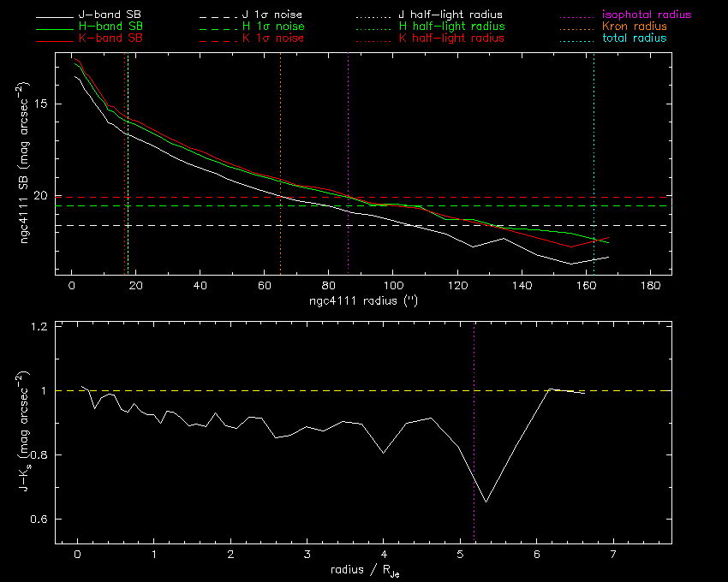Click the ngc4111 radius x-axis title
The height and width of the screenshot is (582, 728).
(x=363, y=302)
